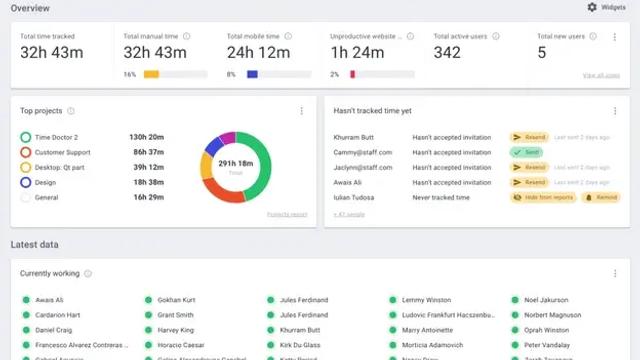Select Daniel Craig in Currently working
The height and width of the screenshot is (360, 640).
point(53,330)
